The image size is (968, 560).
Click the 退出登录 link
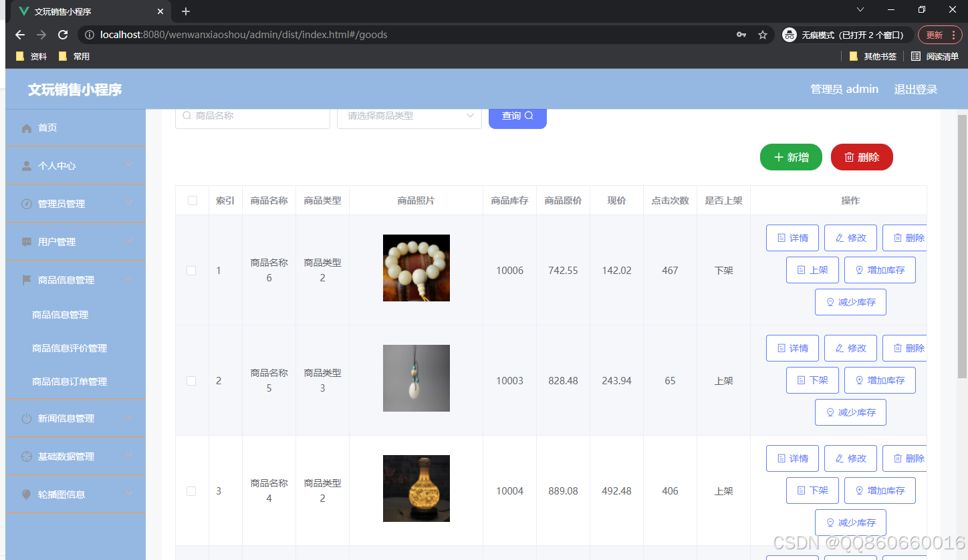916,90
